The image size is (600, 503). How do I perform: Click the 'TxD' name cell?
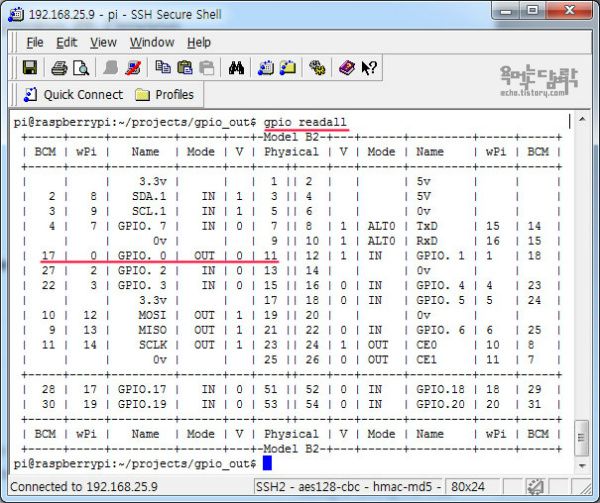pyautogui.click(x=427, y=226)
